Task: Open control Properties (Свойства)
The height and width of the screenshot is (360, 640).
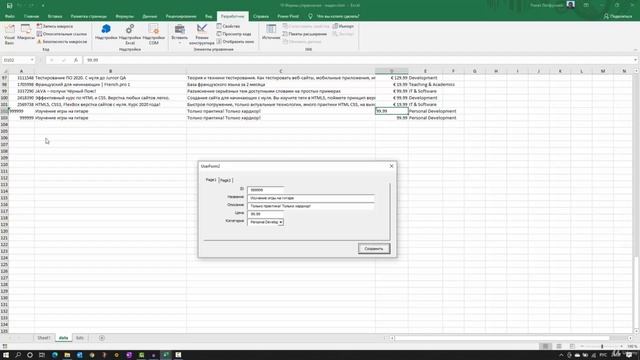Action: click(x=228, y=26)
